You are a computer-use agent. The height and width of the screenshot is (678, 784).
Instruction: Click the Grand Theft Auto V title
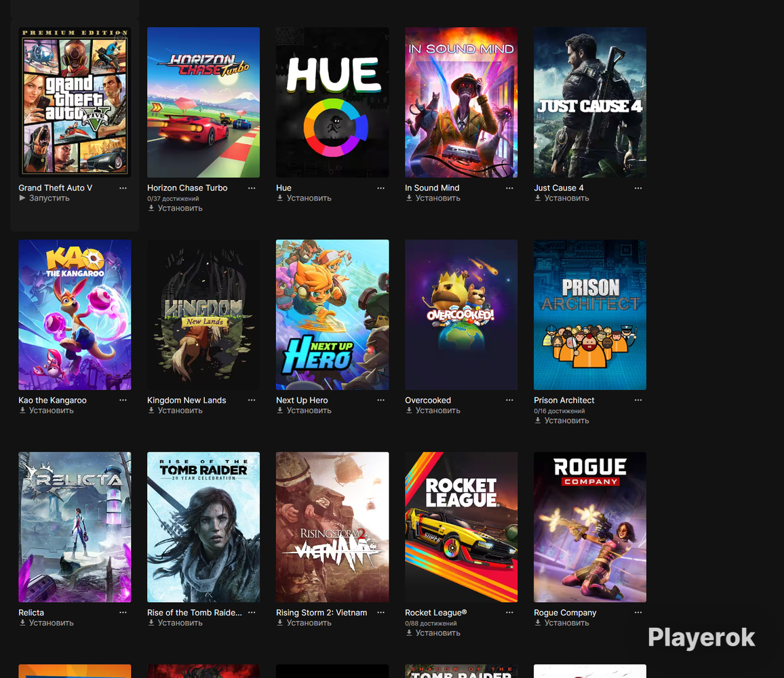coord(56,188)
